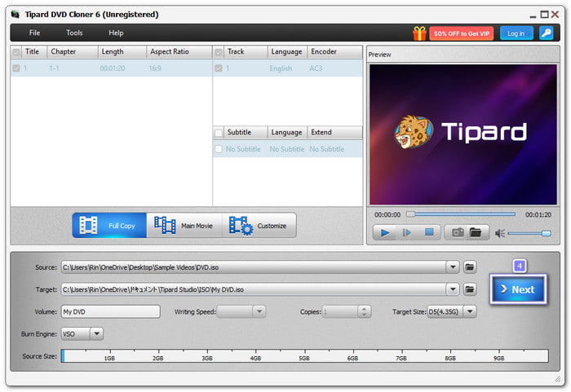This screenshot has height=392, width=571.
Task: Open the Help menu
Action: (x=116, y=33)
